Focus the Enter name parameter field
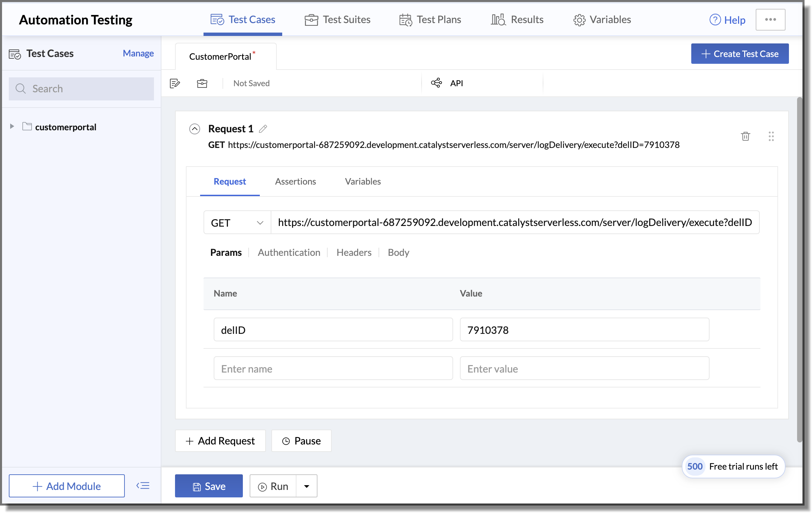Image resolution: width=812 pixels, height=513 pixels. [x=333, y=368]
